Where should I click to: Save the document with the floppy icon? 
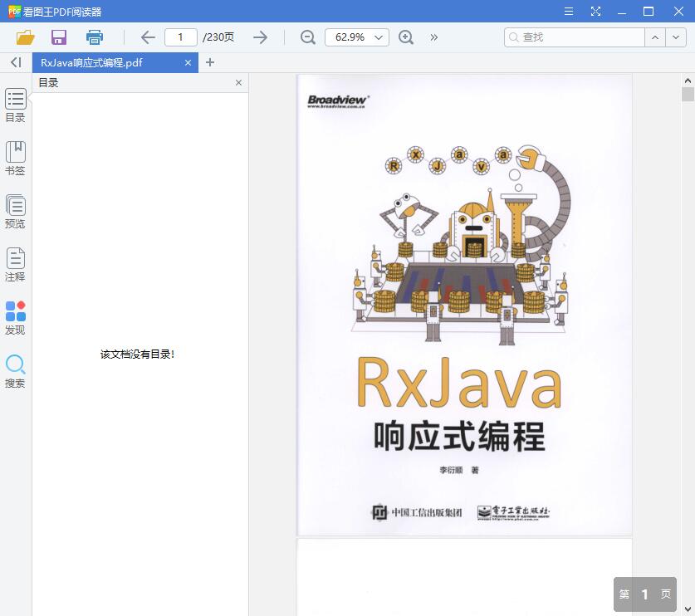click(59, 37)
